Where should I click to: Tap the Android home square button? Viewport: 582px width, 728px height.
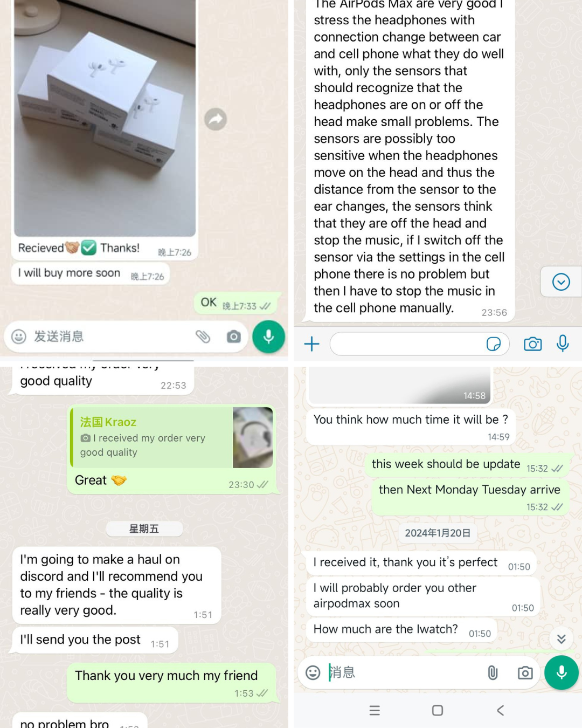point(438,710)
